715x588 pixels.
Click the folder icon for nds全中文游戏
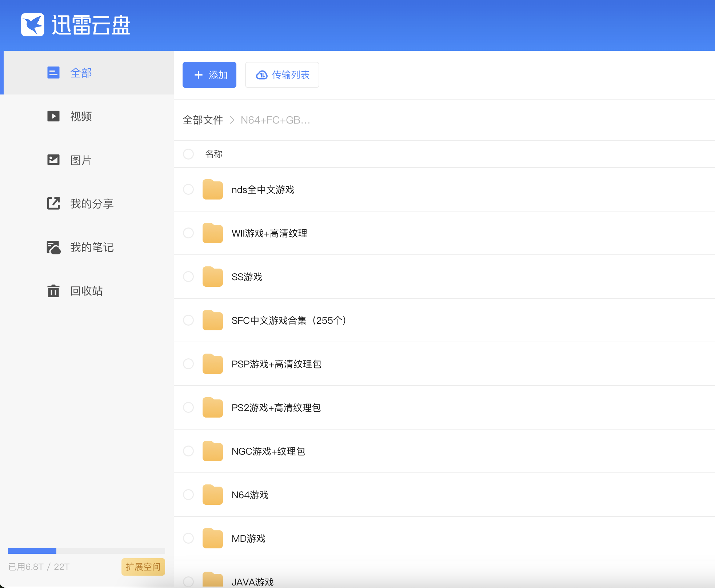point(213,189)
